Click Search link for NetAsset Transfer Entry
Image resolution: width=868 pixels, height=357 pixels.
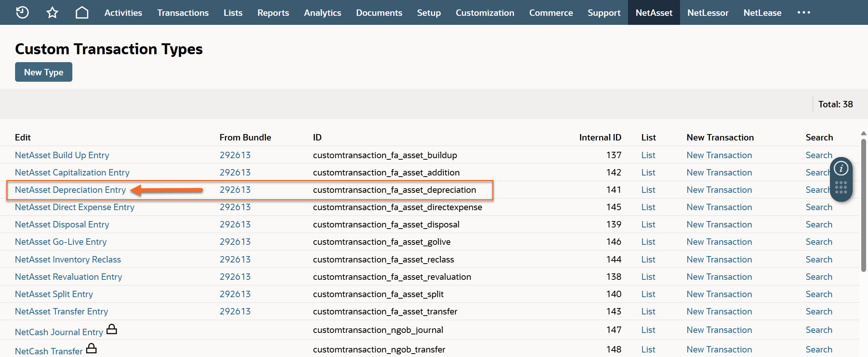(x=819, y=311)
